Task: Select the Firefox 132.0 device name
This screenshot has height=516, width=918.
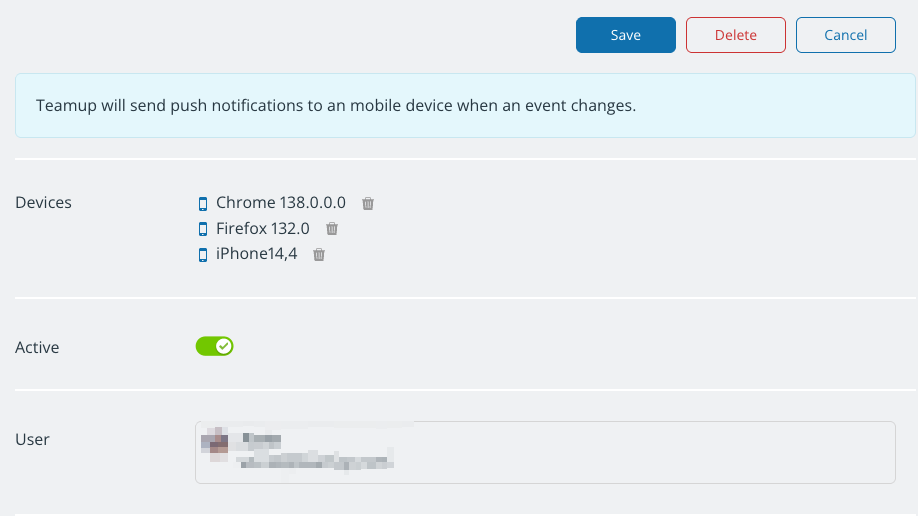Action: click(262, 229)
